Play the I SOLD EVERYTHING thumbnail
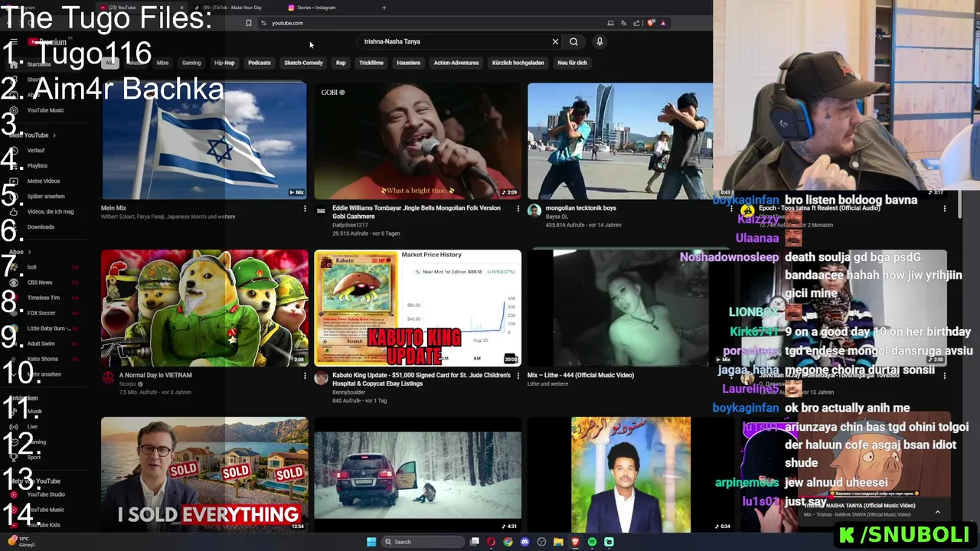The height and width of the screenshot is (551, 980). 204,474
